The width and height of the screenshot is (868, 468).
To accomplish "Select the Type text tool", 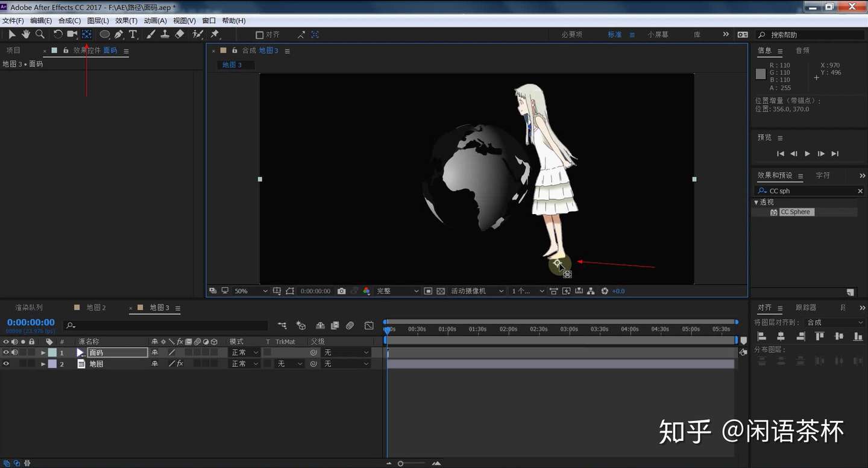I will tap(133, 34).
